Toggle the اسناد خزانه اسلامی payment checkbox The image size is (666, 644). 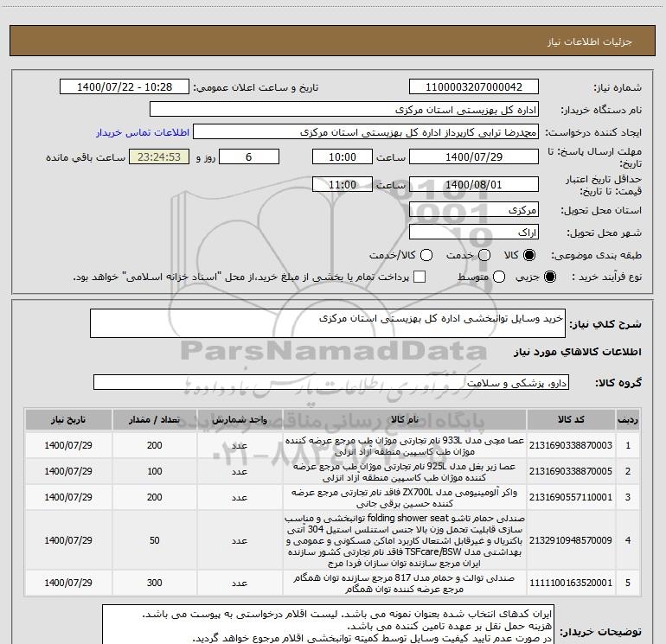point(419,277)
